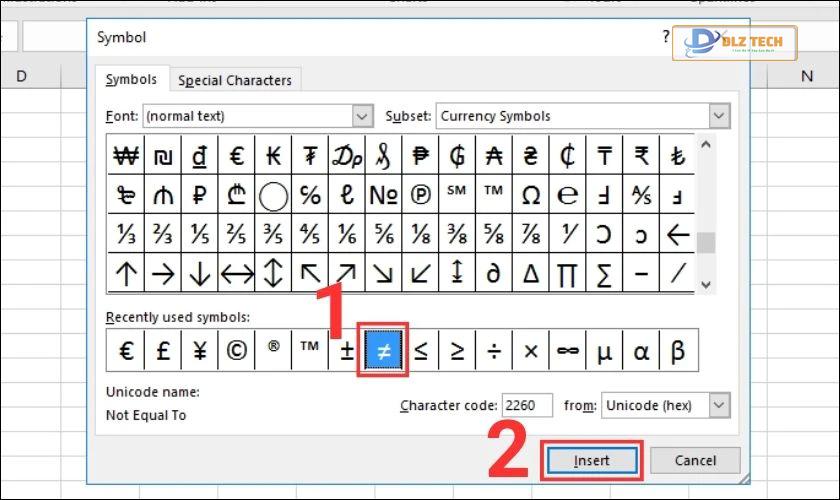Select the seven eighths ⅞ fraction

[531, 234]
